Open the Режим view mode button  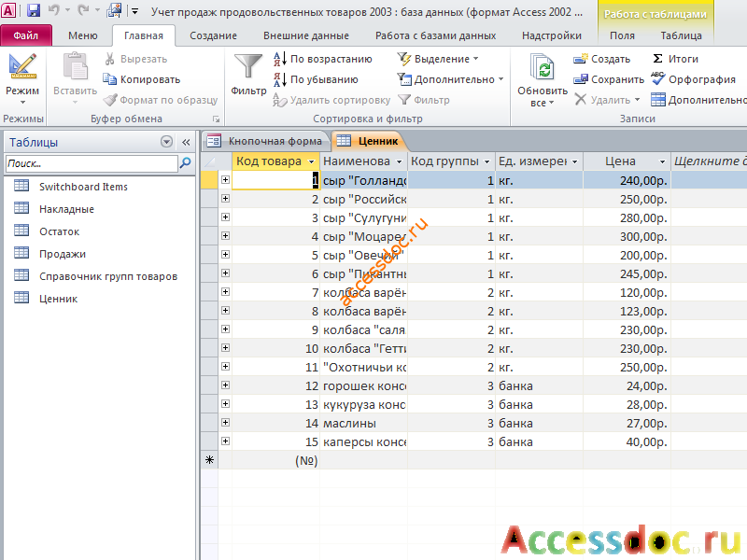pyautogui.click(x=22, y=78)
